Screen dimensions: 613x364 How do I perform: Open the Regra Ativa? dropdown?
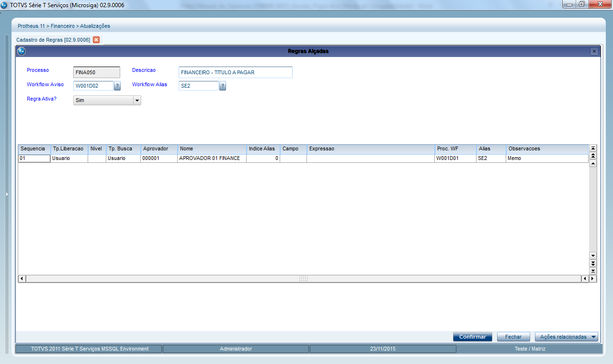pyautogui.click(x=136, y=101)
